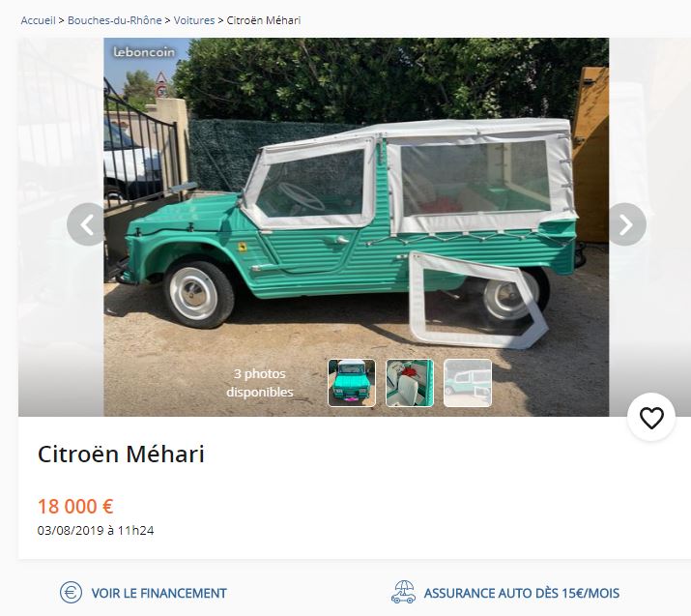Click the 18 000 € price
This screenshot has height=616, width=691.
[75, 506]
